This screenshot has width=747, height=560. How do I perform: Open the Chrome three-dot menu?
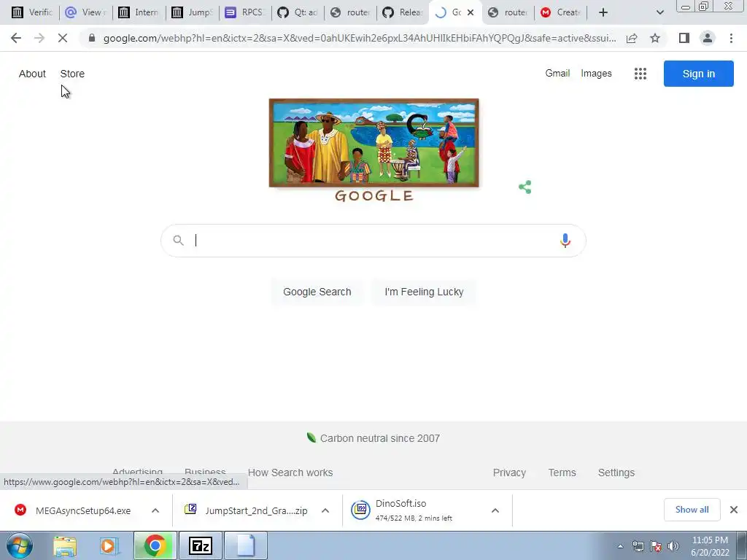(x=731, y=38)
